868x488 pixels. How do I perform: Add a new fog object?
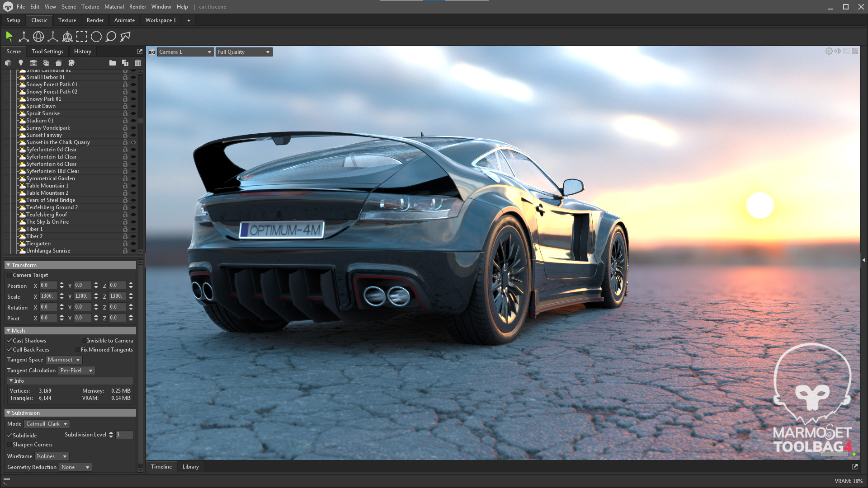58,63
